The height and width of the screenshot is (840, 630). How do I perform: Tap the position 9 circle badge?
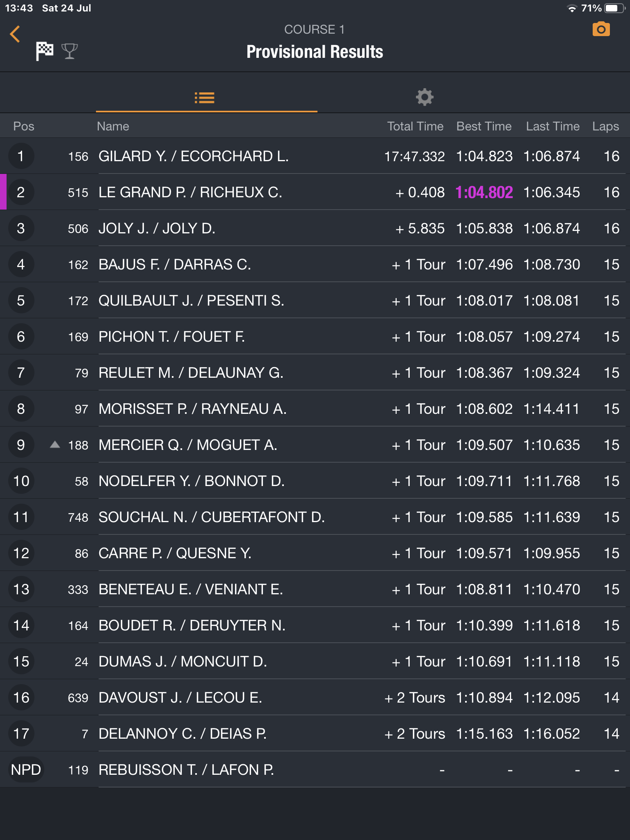21,445
